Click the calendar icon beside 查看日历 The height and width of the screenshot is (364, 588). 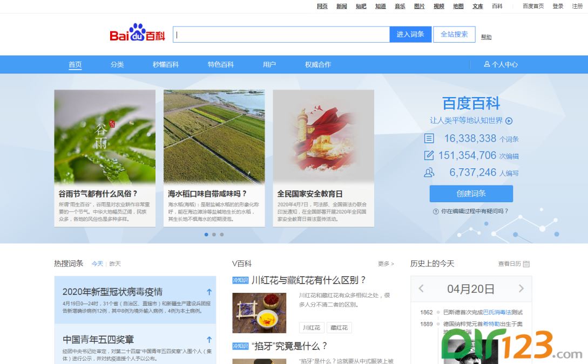coord(526,264)
